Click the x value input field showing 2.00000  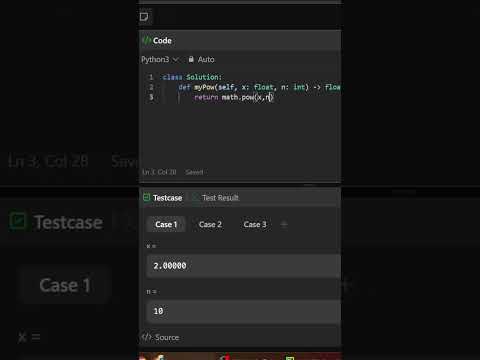pyautogui.click(x=244, y=266)
